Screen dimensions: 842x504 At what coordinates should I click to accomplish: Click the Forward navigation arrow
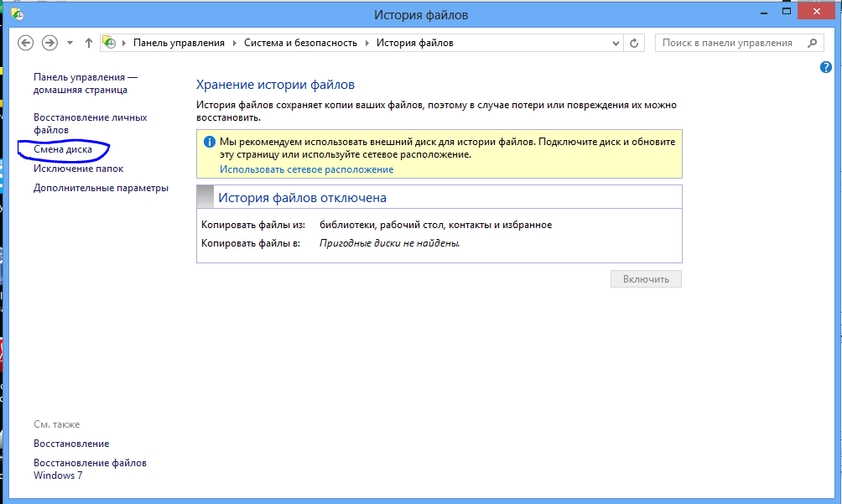click(x=50, y=43)
